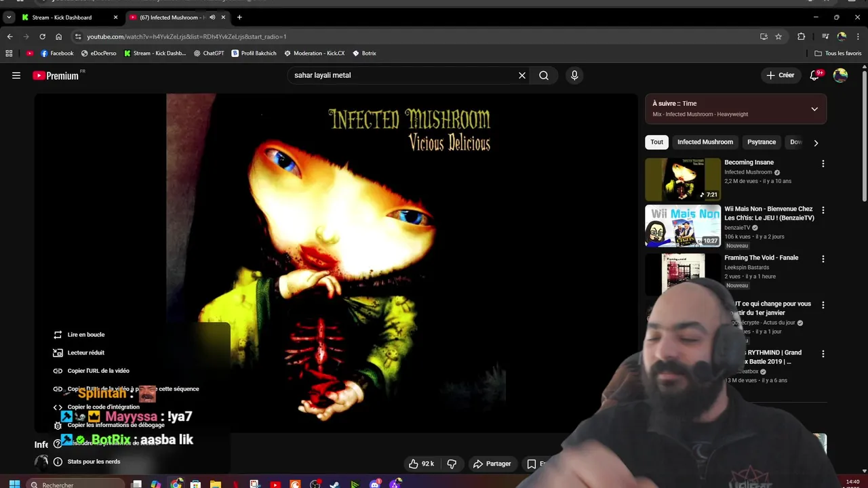Open Discord from the taskbar
The height and width of the screenshot is (488, 868).
click(375, 484)
